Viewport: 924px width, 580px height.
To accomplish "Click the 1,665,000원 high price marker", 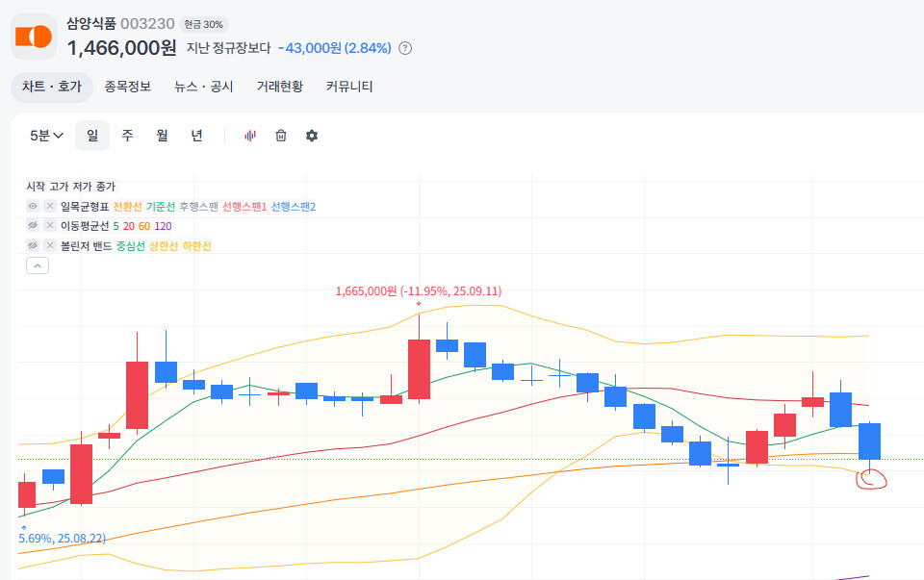I will [418, 291].
